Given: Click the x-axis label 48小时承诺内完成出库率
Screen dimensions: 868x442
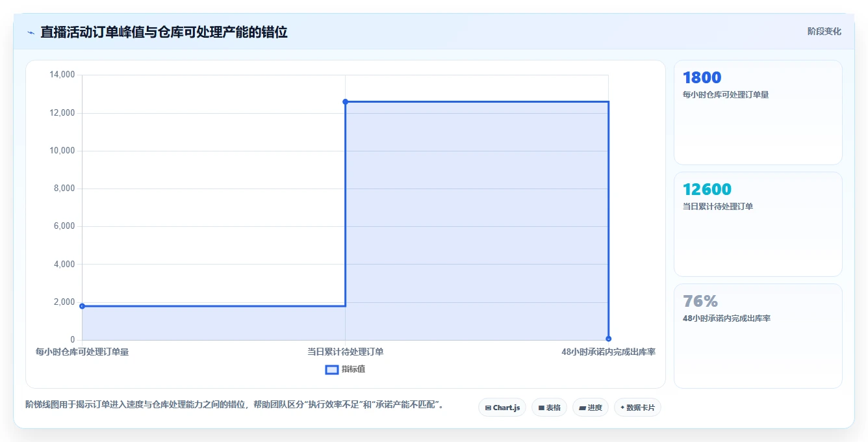Looking at the screenshot, I should pos(608,352).
